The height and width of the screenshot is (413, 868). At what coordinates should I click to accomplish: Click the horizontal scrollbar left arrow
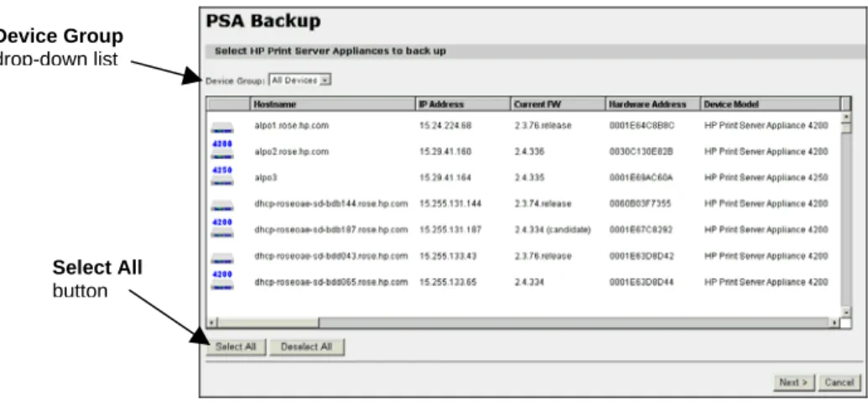click(212, 322)
